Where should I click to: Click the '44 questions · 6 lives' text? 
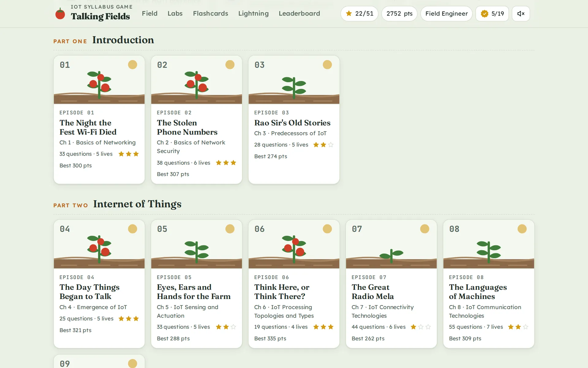379,327
